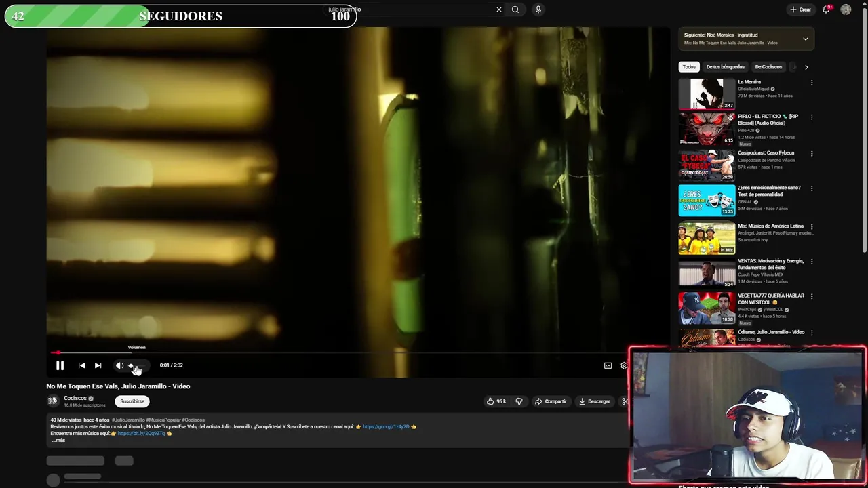Click the #Codiscos hashtag
Screen dimensions: 868x488
click(x=193, y=420)
